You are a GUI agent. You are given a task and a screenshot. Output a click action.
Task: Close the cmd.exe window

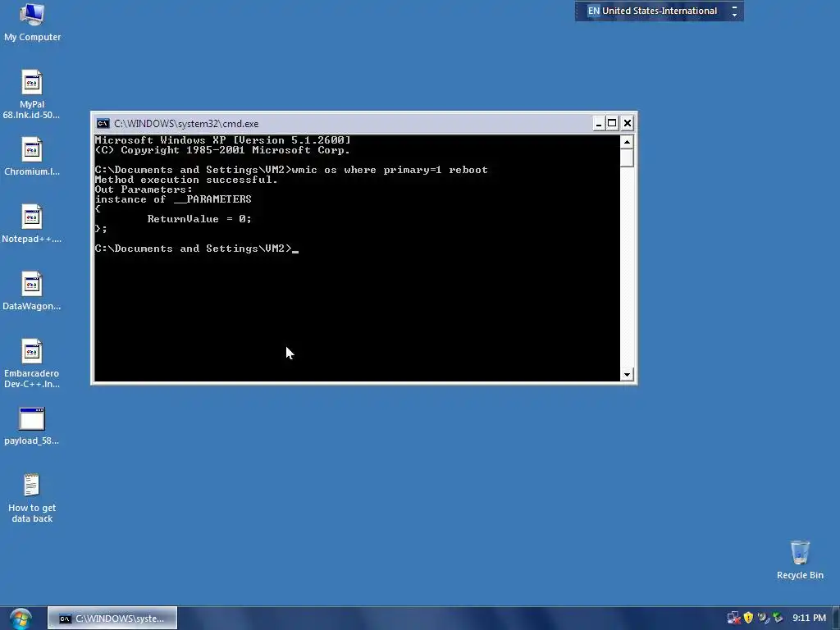pyautogui.click(x=628, y=124)
